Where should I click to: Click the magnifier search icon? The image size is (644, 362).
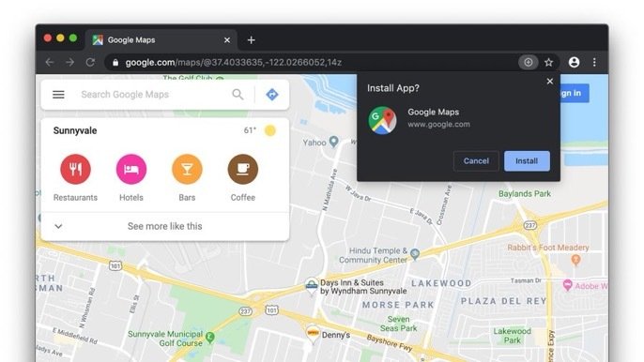click(238, 95)
